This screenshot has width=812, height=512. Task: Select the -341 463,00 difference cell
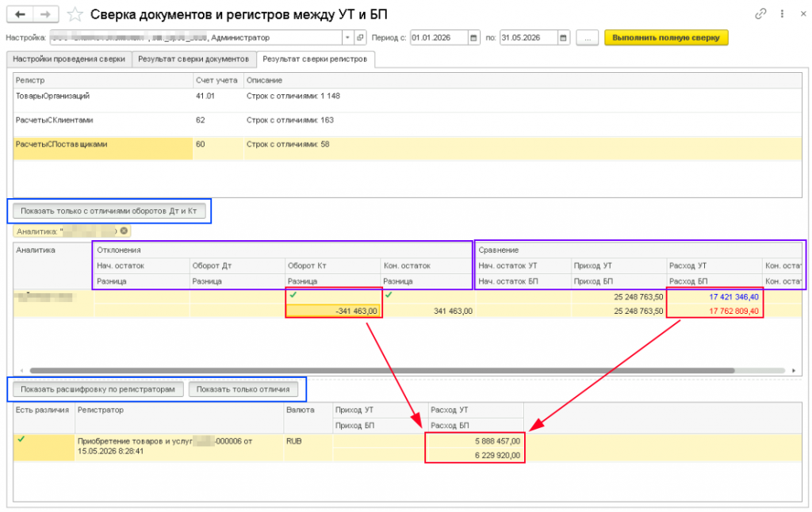pos(334,311)
